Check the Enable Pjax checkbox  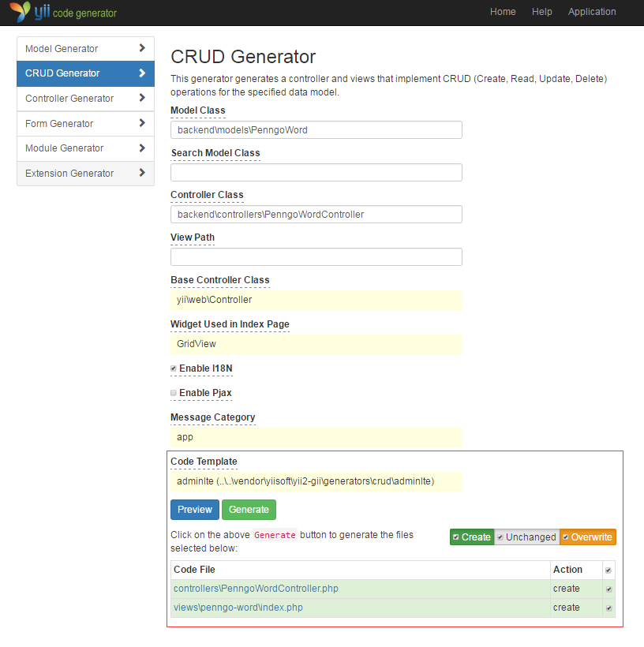174,393
